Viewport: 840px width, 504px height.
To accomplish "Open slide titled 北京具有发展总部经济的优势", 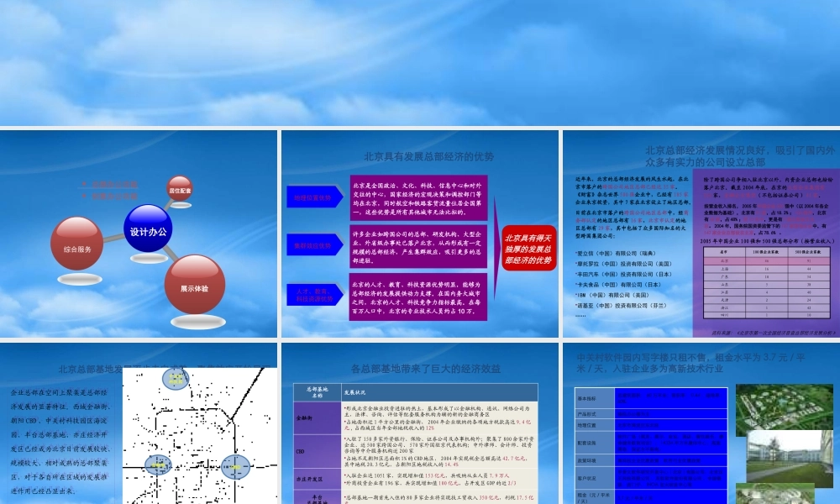I will click(x=420, y=234).
